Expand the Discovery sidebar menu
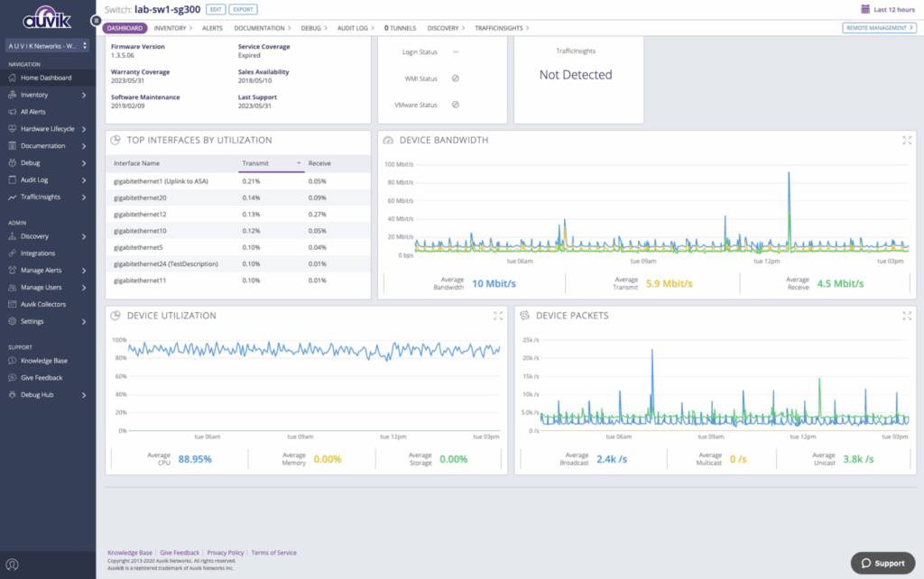This screenshot has height=579, width=924. click(x=84, y=236)
